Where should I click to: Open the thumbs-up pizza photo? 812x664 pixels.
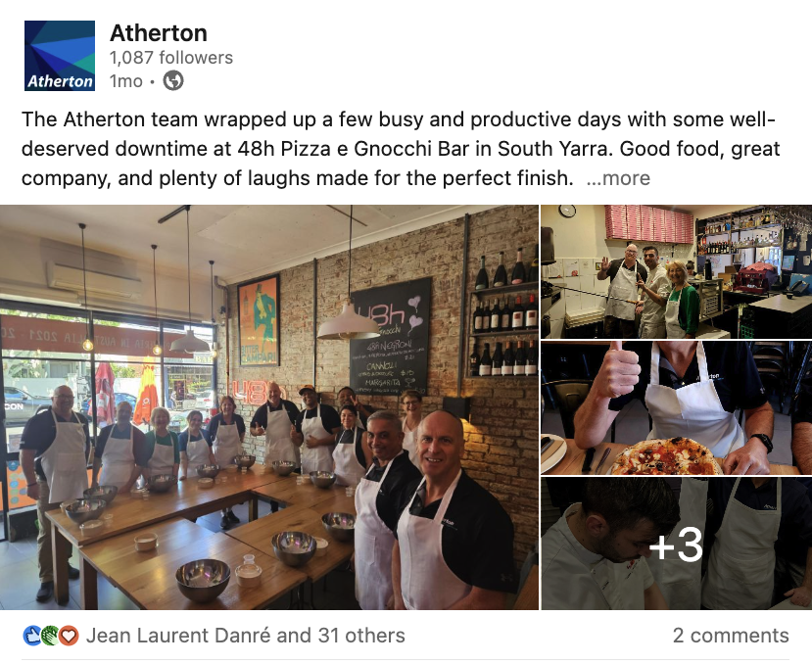[676, 408]
